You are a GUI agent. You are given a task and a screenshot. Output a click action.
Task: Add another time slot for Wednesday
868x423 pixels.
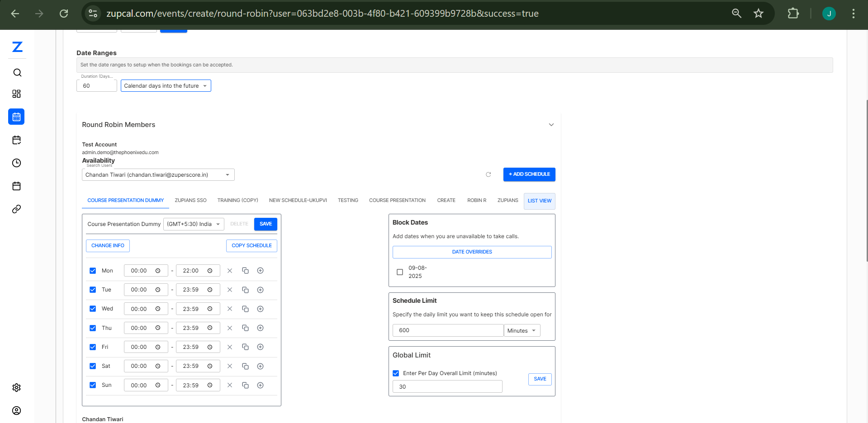(260, 309)
